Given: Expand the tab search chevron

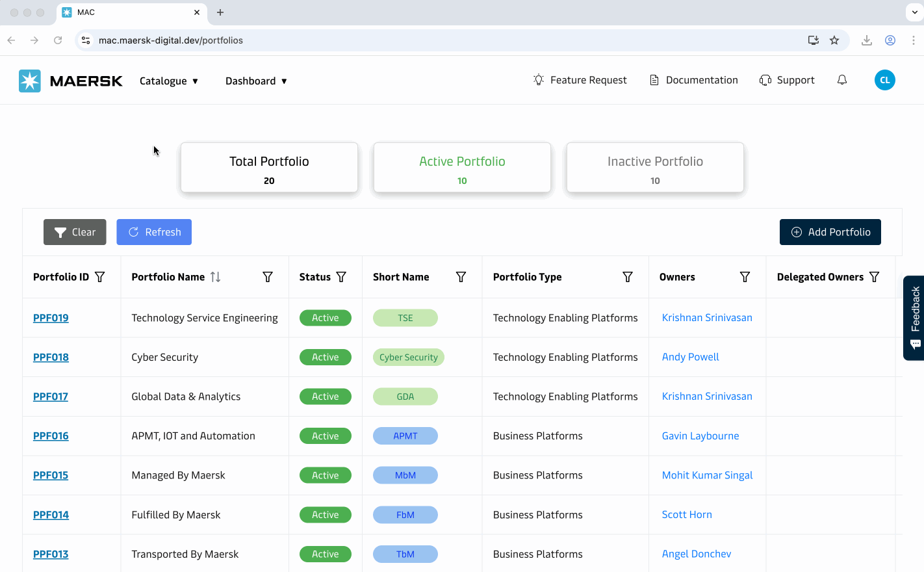Looking at the screenshot, I should tap(914, 12).
